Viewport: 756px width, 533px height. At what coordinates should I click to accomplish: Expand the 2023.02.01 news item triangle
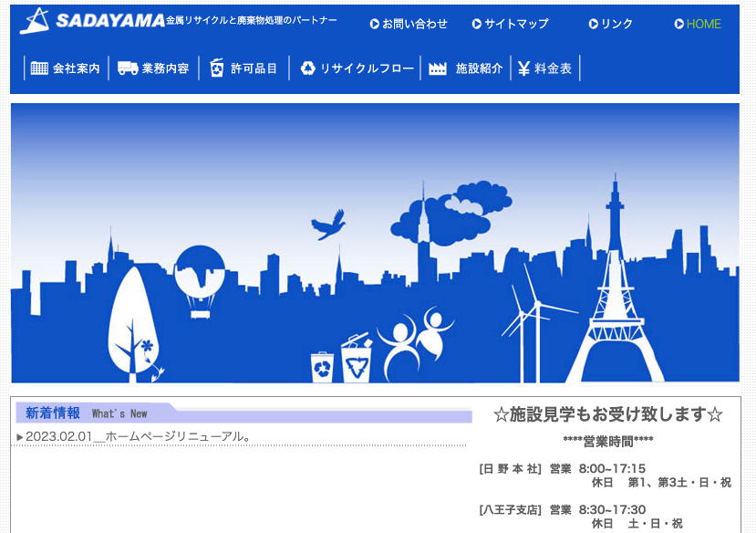tap(20, 437)
